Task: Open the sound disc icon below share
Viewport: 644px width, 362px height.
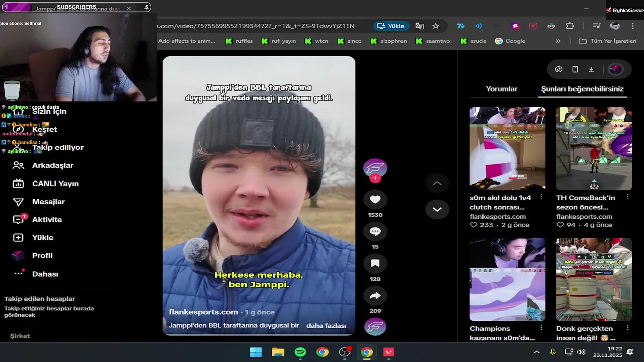Action: tap(375, 327)
